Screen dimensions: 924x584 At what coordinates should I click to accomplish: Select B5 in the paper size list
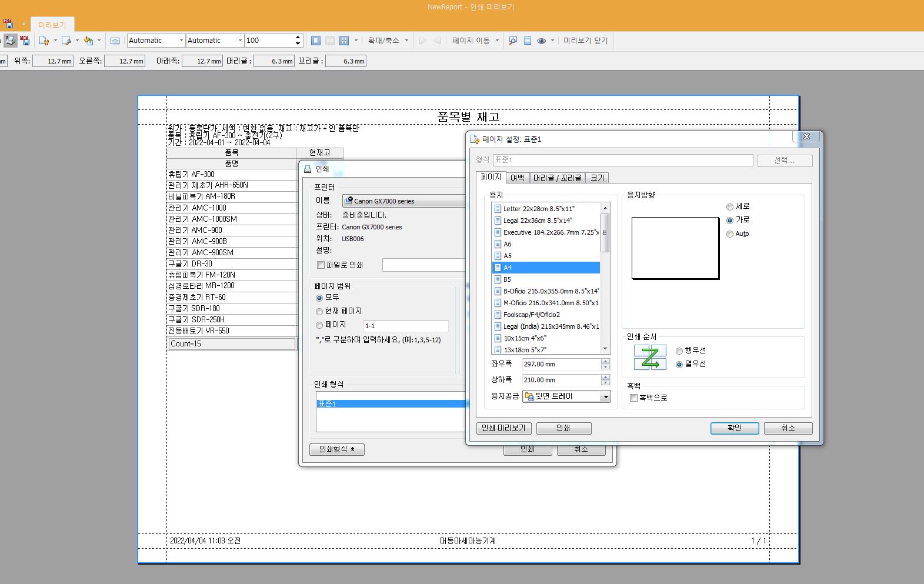(507, 279)
